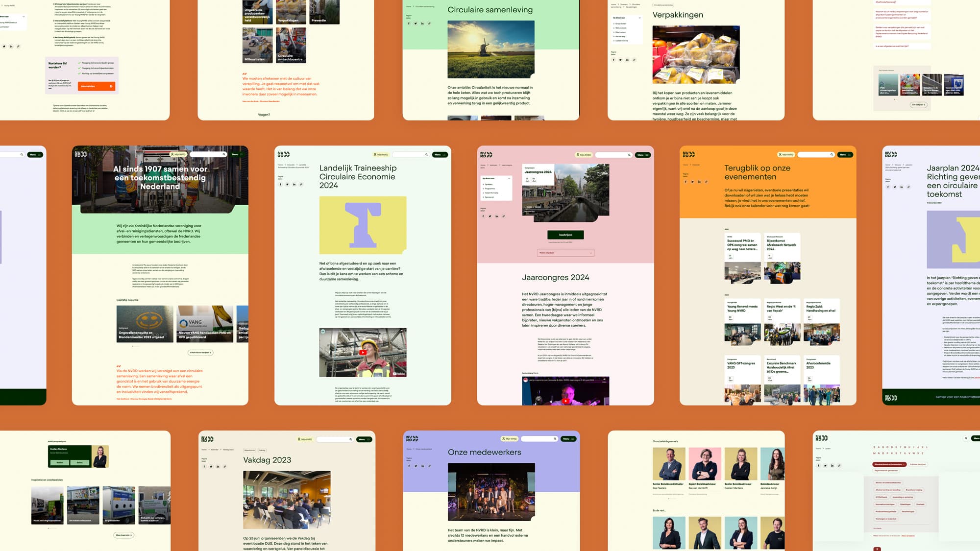Click Mijn NVRD on Traineeship page
Screen dimensions: 980x551
coord(381,155)
